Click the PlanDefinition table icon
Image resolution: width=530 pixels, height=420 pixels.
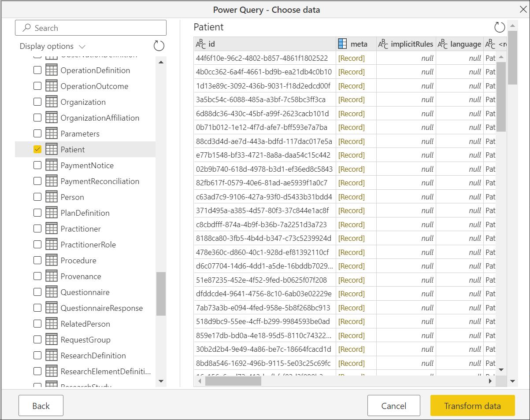[x=52, y=213]
